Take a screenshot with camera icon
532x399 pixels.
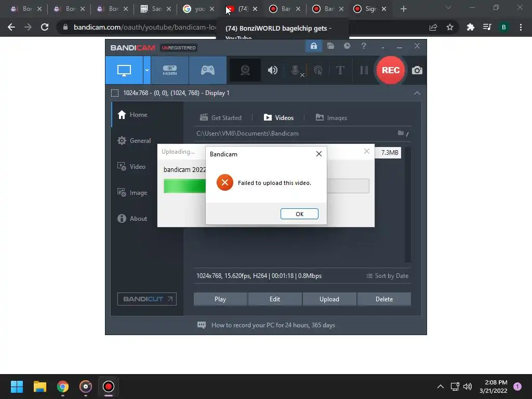pyautogui.click(x=417, y=70)
